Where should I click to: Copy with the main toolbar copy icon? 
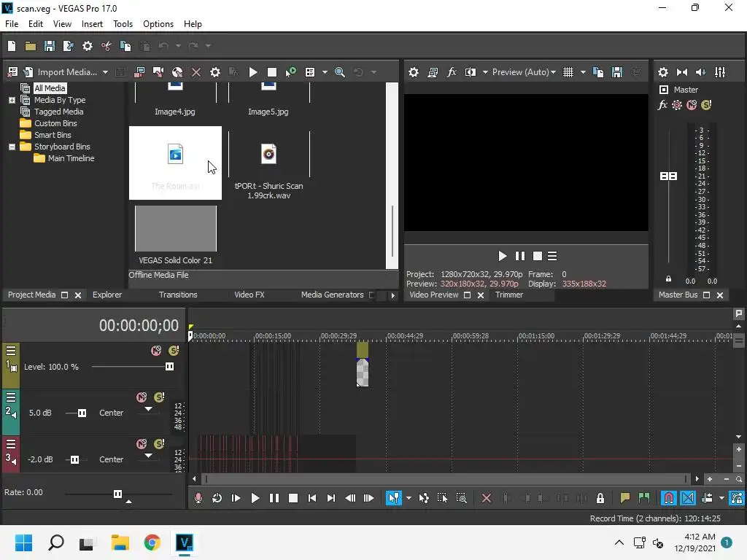(x=125, y=46)
